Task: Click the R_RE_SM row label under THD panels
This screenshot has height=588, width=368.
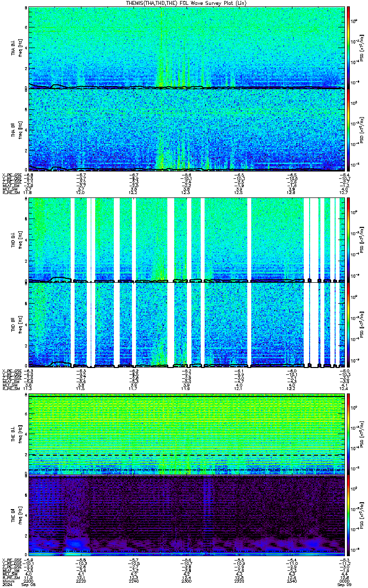Action: point(10,389)
